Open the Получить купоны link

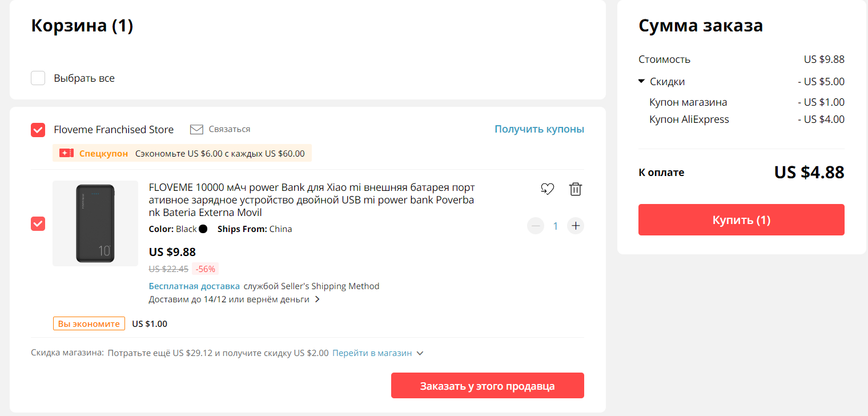pos(539,129)
